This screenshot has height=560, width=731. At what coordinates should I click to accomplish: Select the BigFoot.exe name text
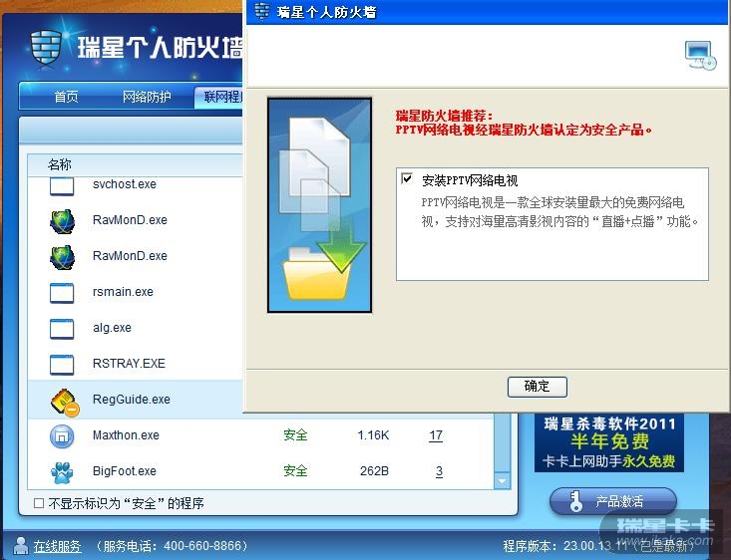pos(125,471)
